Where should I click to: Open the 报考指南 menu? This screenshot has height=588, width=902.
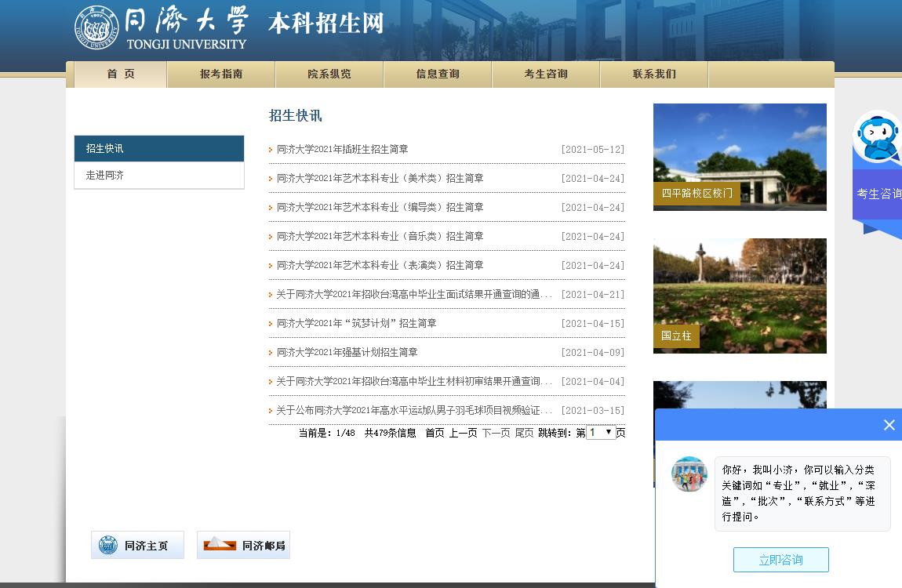click(221, 74)
